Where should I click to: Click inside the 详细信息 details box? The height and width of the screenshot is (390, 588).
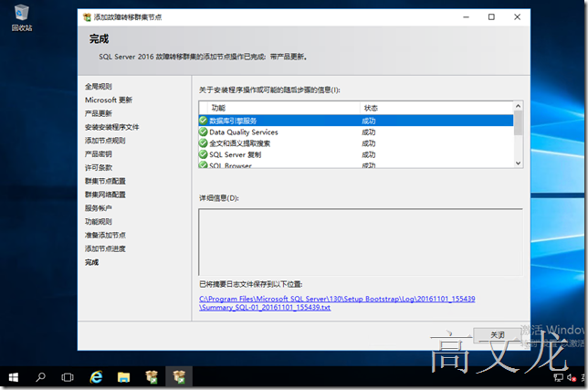361,242
